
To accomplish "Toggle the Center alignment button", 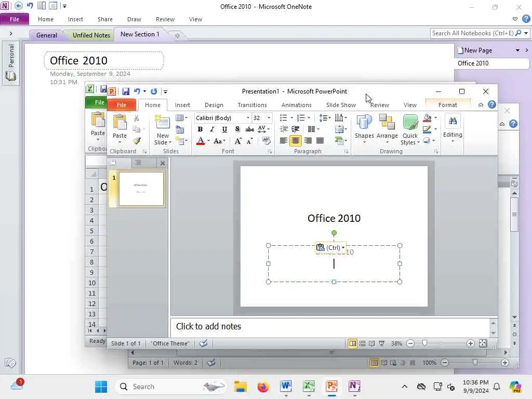I will (296, 140).
